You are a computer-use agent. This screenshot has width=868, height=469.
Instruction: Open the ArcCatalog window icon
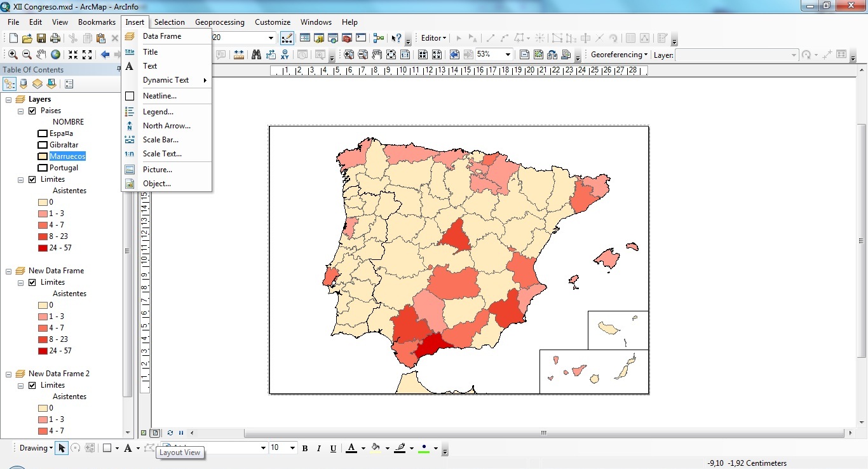click(318, 37)
